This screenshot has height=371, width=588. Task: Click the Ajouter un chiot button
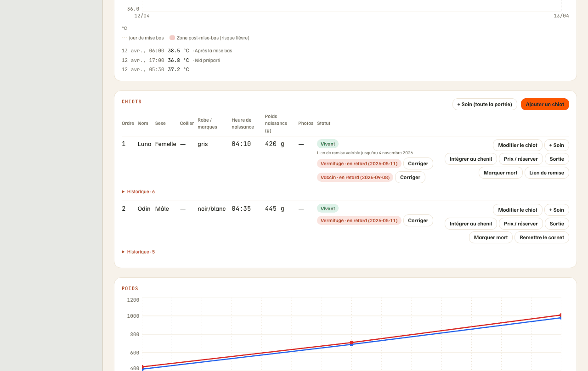click(x=545, y=104)
